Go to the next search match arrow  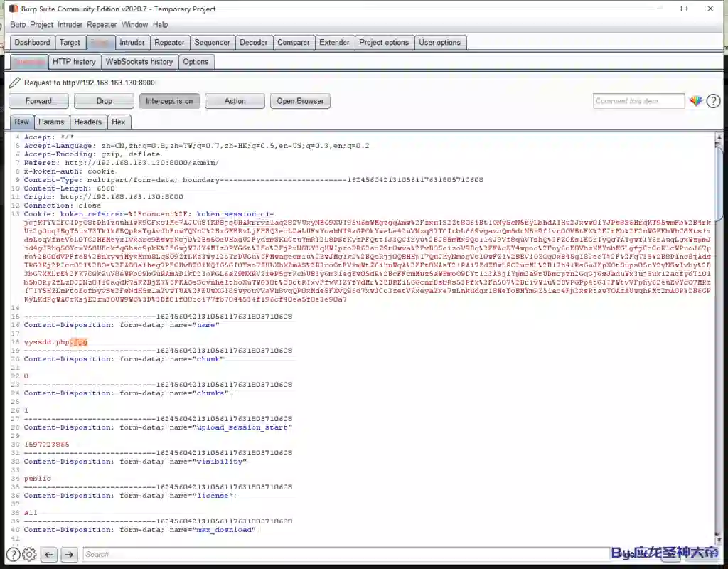[69, 554]
